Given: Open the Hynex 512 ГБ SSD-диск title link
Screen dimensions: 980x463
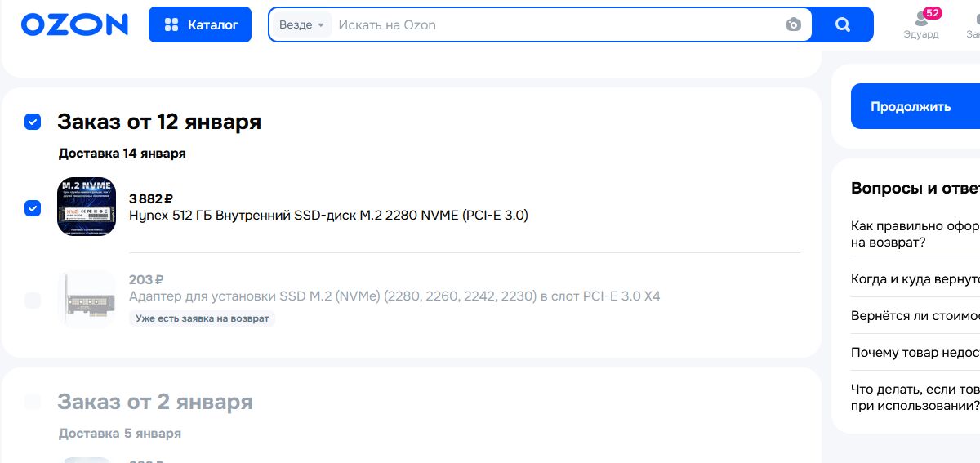Looking at the screenshot, I should click(x=328, y=216).
